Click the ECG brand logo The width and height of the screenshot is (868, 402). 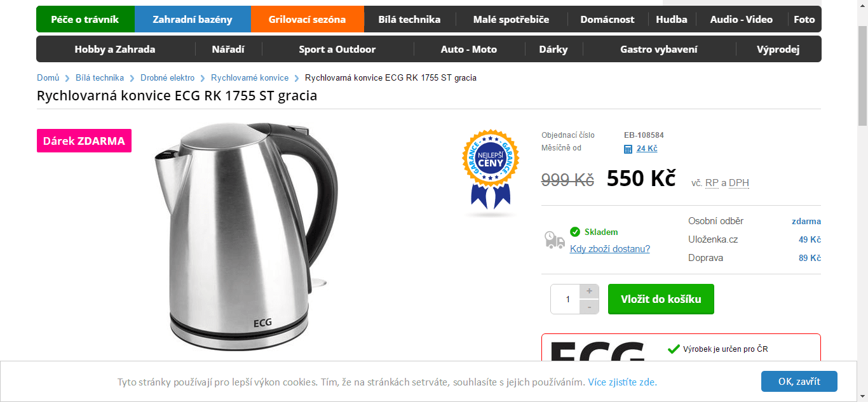coord(597,351)
